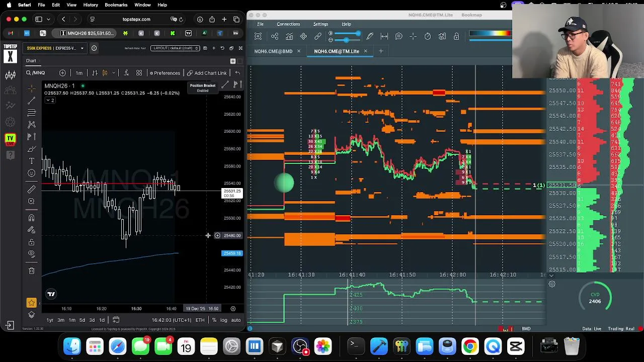The width and height of the screenshot is (644, 362).
Task: Set chart range to 1yr
Action: (50, 320)
